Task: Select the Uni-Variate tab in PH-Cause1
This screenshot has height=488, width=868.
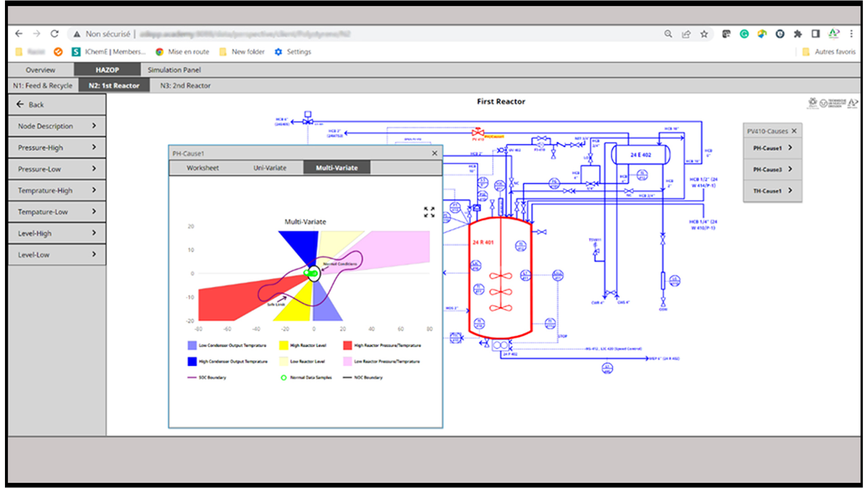Action: (270, 168)
